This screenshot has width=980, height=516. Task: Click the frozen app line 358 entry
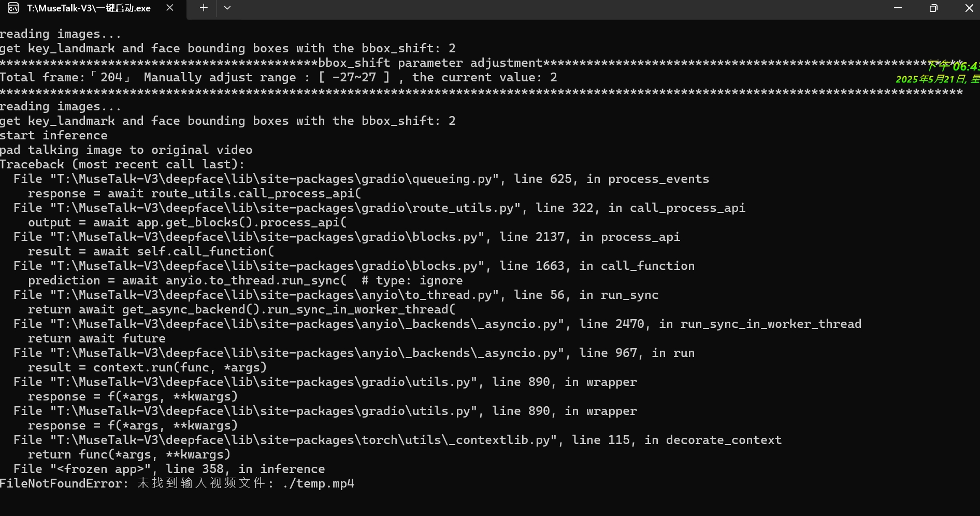coord(169,469)
